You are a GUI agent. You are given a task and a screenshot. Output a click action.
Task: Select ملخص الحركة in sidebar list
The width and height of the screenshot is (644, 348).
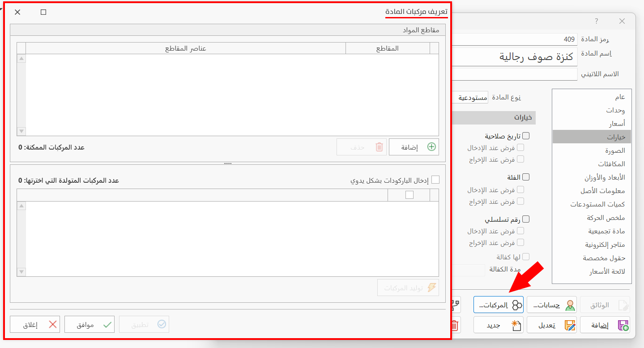[592, 218]
